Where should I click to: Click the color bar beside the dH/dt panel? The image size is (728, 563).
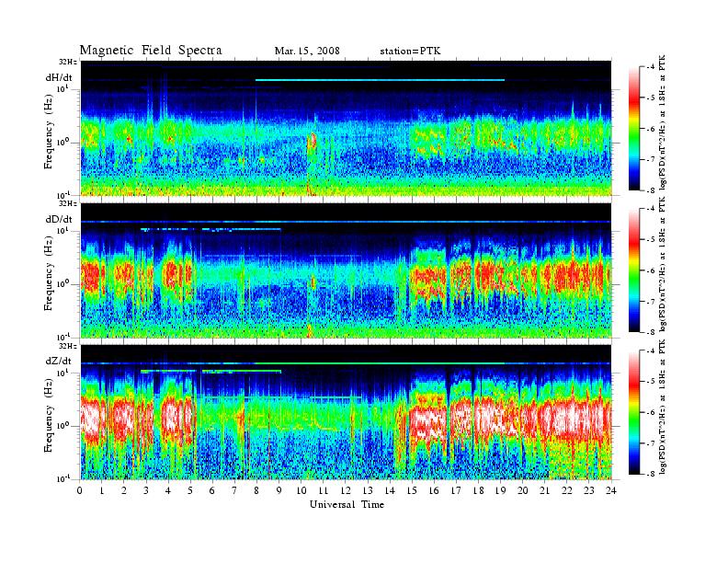(634, 128)
